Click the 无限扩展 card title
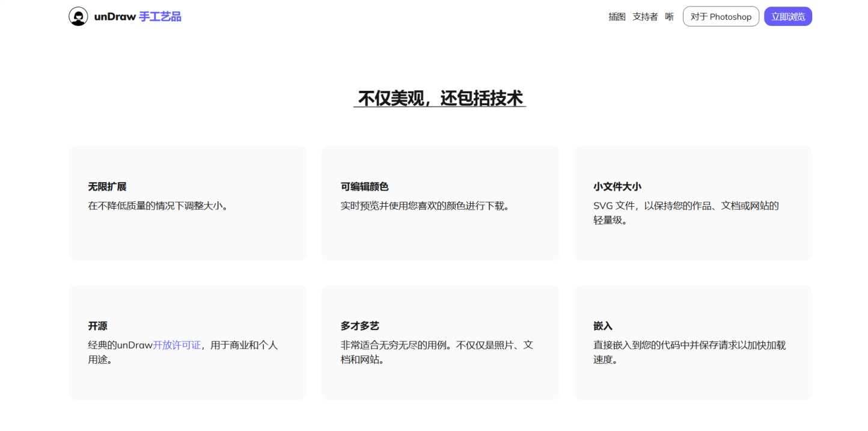Image resolution: width=868 pixels, height=431 pixels. pos(107,187)
